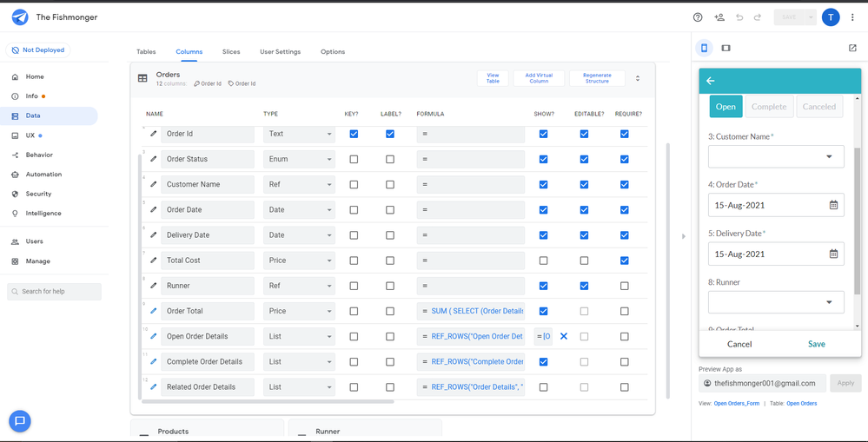Click Cancel in the form preview
The width and height of the screenshot is (868, 442).
[739, 344]
